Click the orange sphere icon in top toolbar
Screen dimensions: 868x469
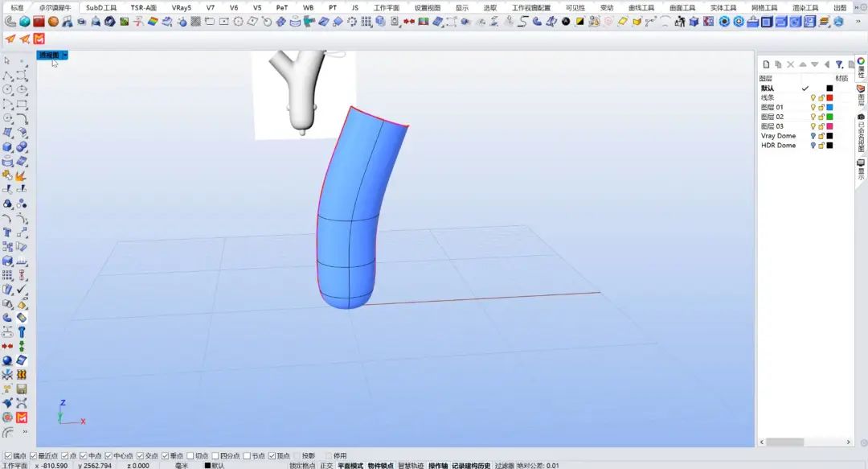click(53, 22)
